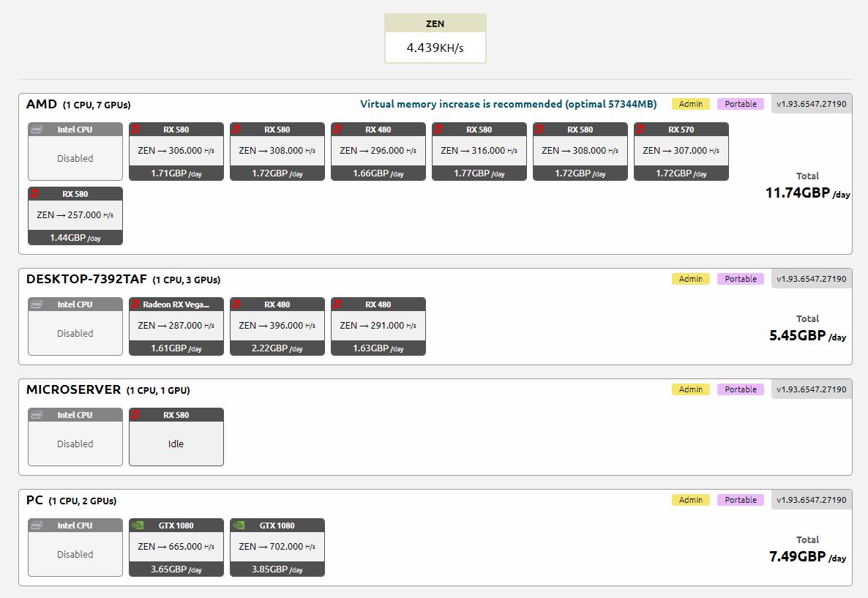Click the '1.71GBP /day' earnings value

pos(176,173)
